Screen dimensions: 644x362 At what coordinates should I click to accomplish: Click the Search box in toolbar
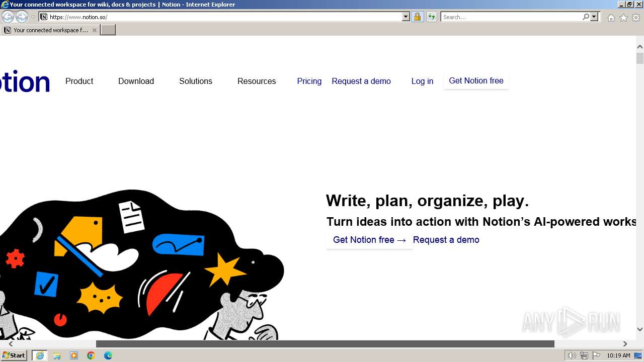pyautogui.click(x=511, y=17)
